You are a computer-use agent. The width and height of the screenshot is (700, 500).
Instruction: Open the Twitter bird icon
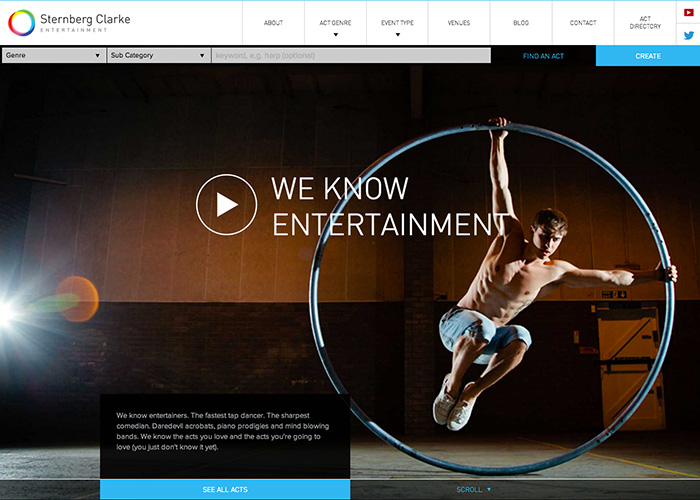(x=689, y=35)
